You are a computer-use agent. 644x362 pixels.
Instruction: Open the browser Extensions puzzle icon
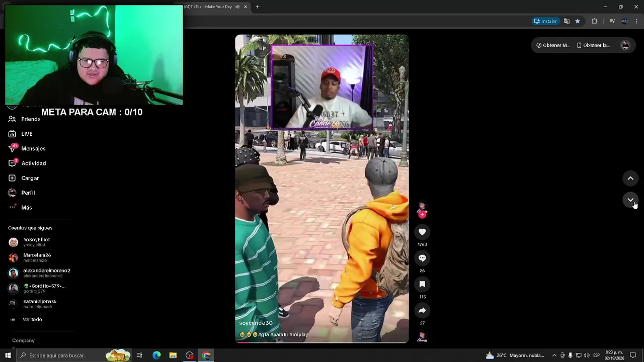[595, 21]
